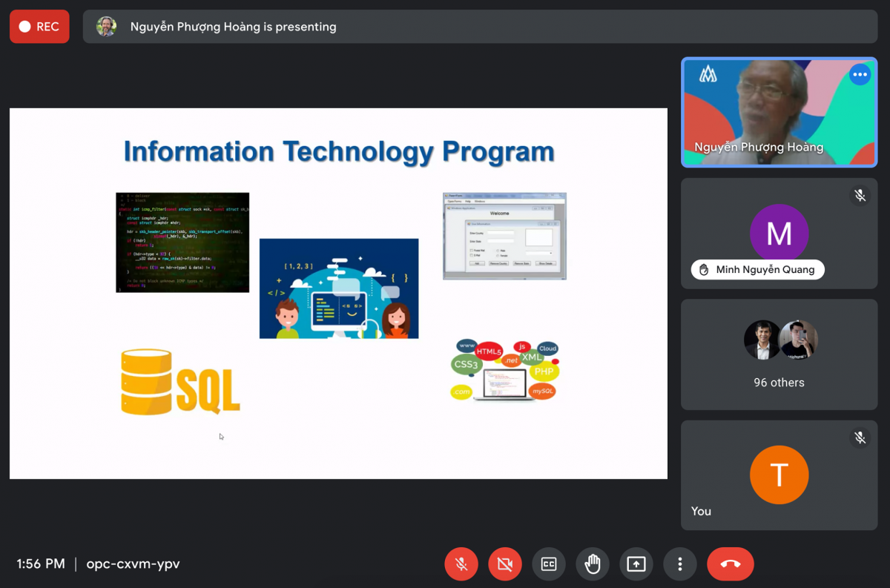Click the meeting code opc-cxvm-ypv

point(133,564)
